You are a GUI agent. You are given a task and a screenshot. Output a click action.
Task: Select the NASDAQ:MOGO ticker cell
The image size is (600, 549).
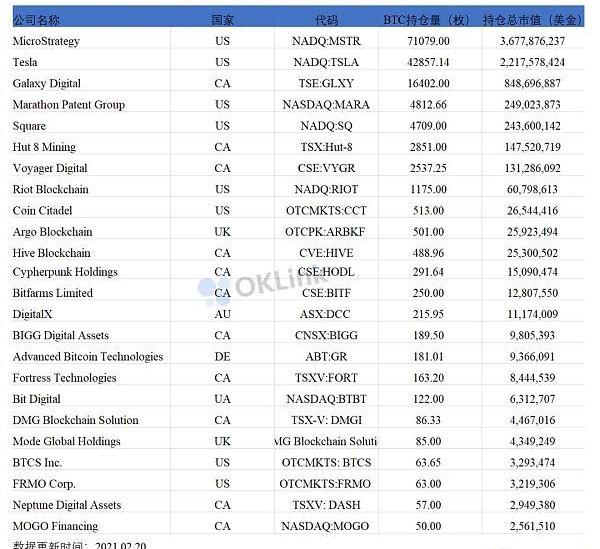[326, 526]
